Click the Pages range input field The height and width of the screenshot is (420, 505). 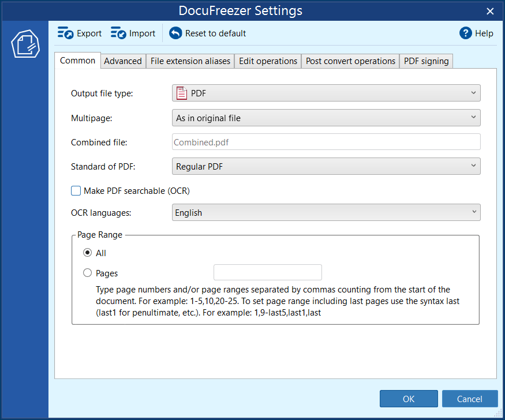268,272
